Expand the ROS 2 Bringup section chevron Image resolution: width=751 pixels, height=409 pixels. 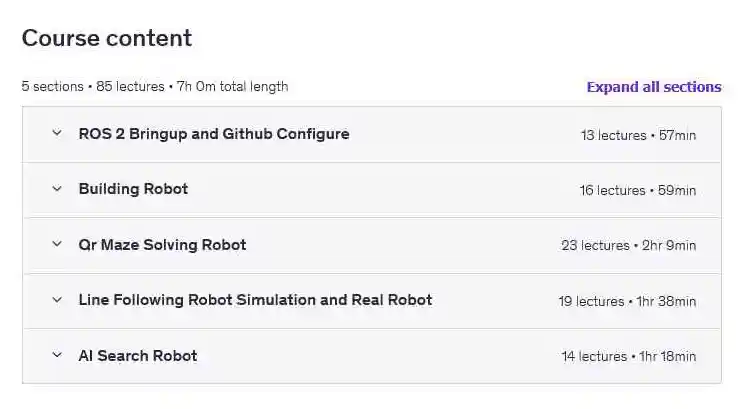[57, 134]
